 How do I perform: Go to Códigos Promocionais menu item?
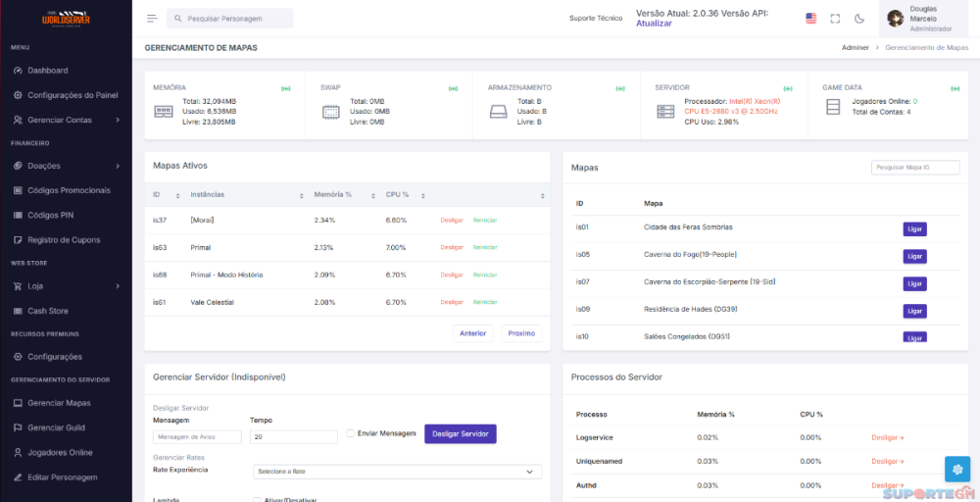pos(69,190)
